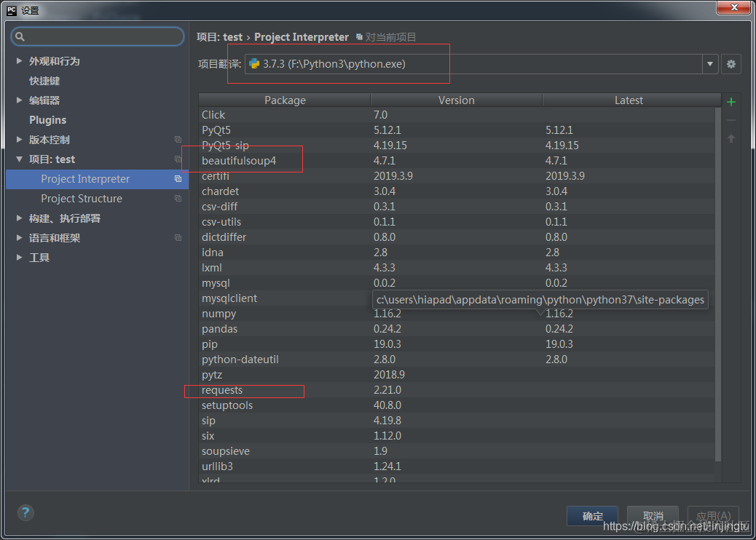Expand the 编辑器 section
Image resolution: width=756 pixels, height=540 pixels.
(19, 100)
